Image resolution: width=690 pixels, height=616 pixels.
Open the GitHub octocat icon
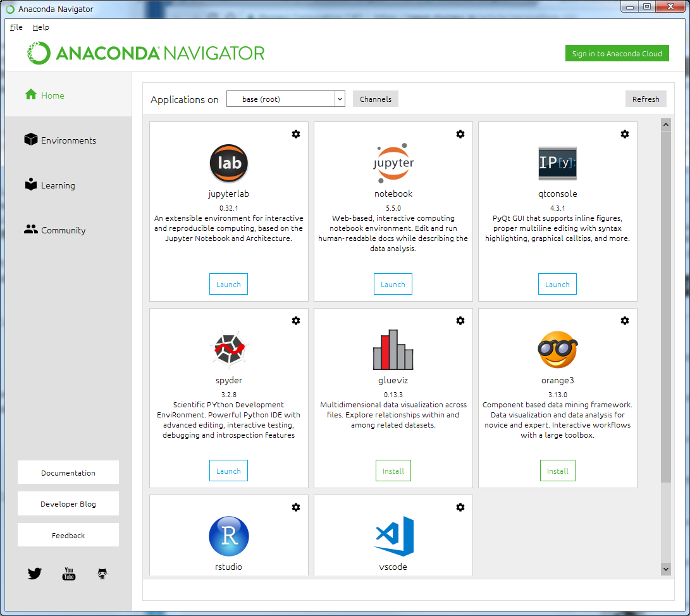tap(102, 574)
